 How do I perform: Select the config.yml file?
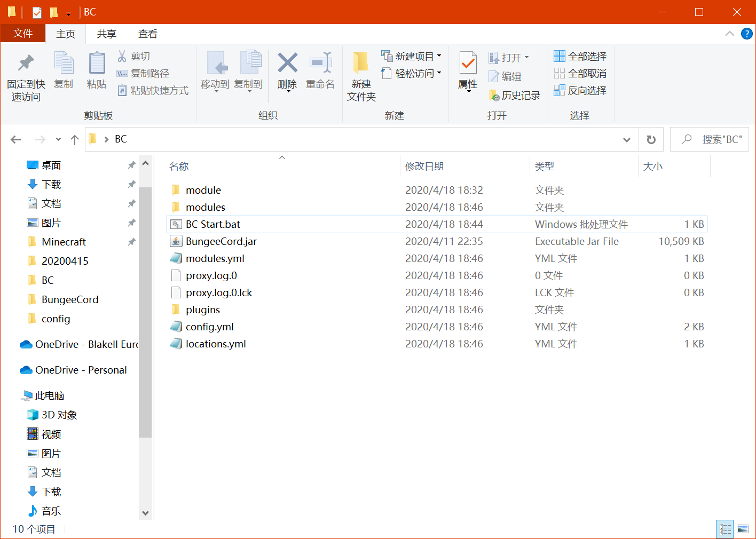tap(437, 327)
